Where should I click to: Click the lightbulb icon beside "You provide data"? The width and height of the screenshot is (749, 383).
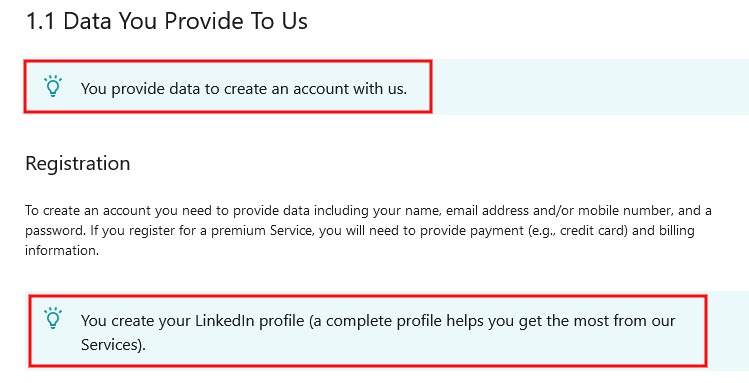pos(53,86)
